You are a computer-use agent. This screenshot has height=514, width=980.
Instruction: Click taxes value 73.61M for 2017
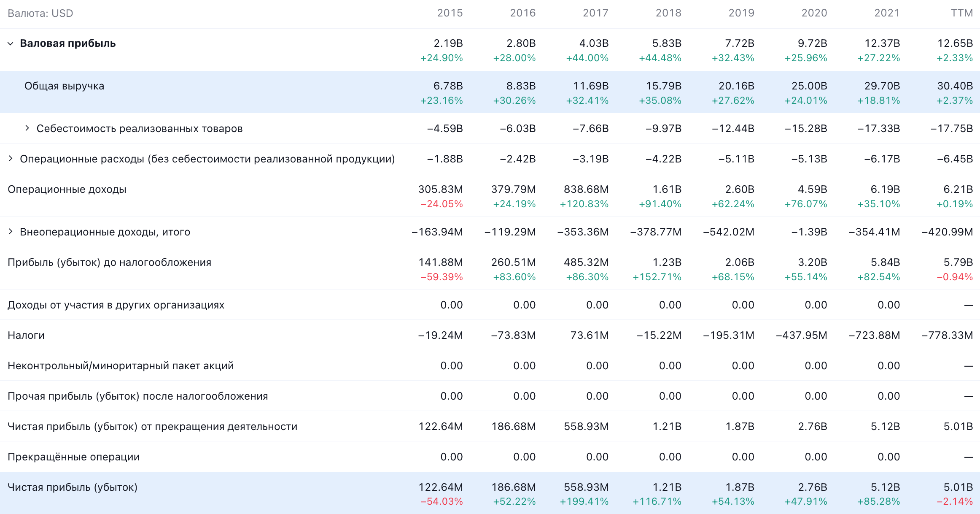(x=590, y=335)
